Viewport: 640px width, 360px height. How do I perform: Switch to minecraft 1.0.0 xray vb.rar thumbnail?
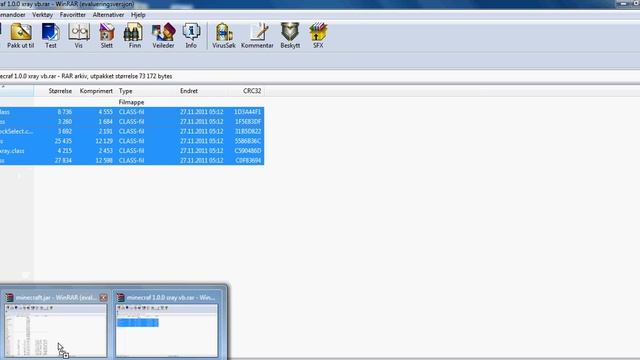click(167, 331)
